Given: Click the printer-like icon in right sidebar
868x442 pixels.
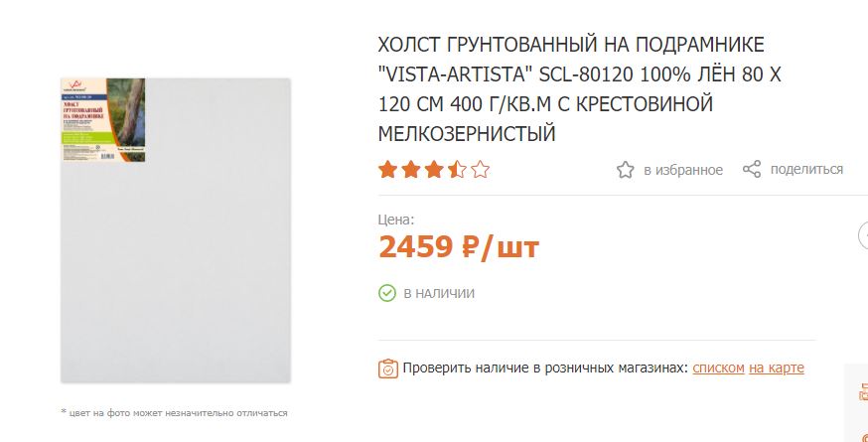Looking at the screenshot, I should [x=864, y=391].
